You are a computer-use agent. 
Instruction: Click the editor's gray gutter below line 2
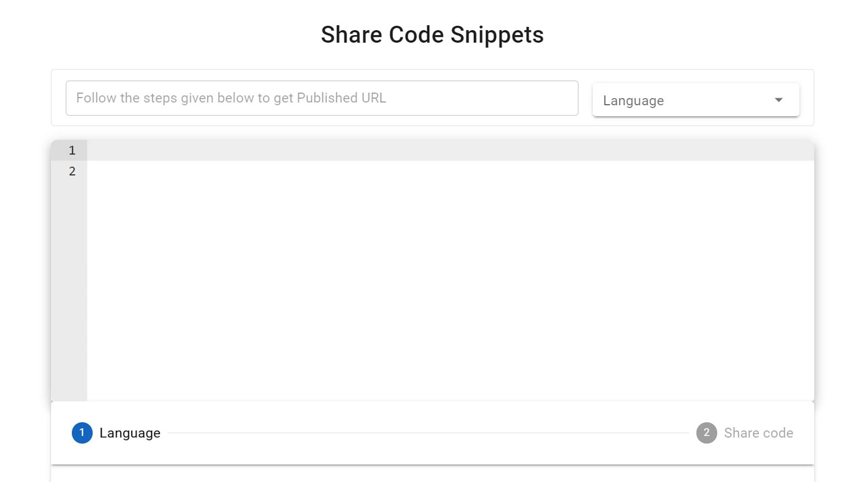coord(69,290)
